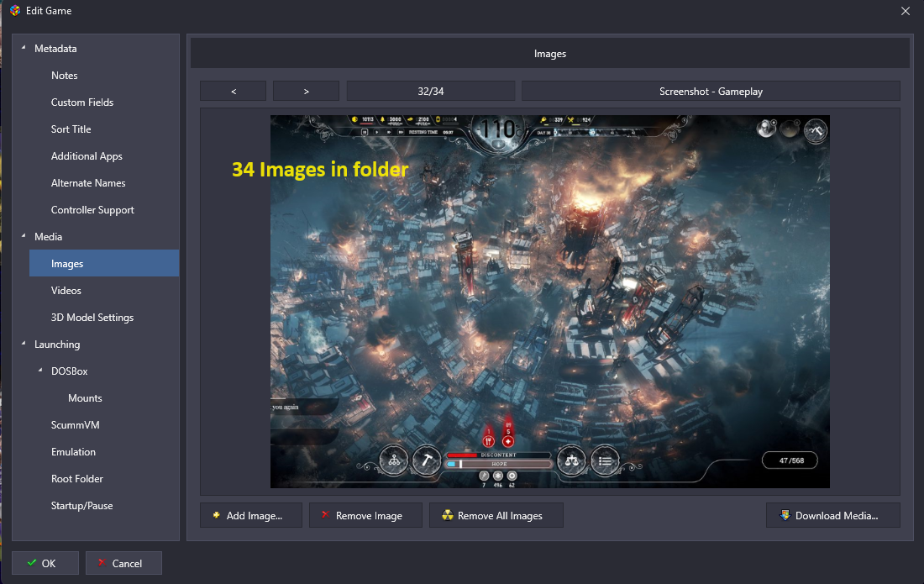Viewport: 924px width, 584px height.
Task: Click the LaunchBox logo in title bar
Action: coord(15,11)
